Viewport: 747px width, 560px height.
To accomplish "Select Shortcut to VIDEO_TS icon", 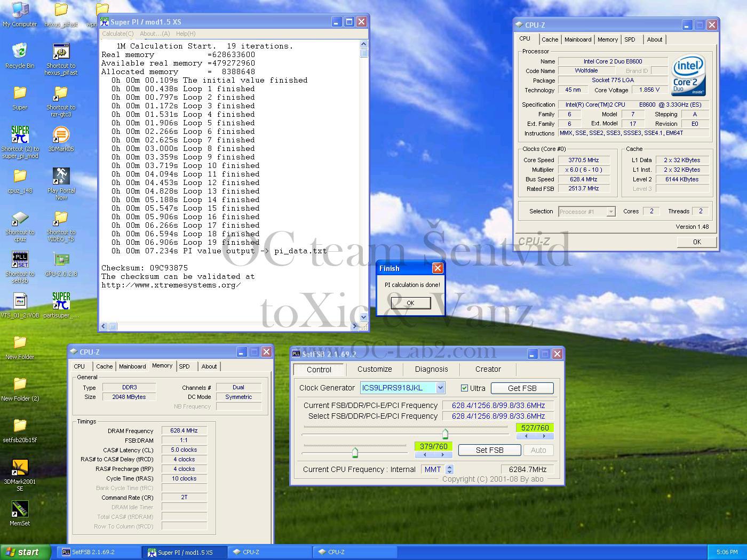I will point(61,226).
